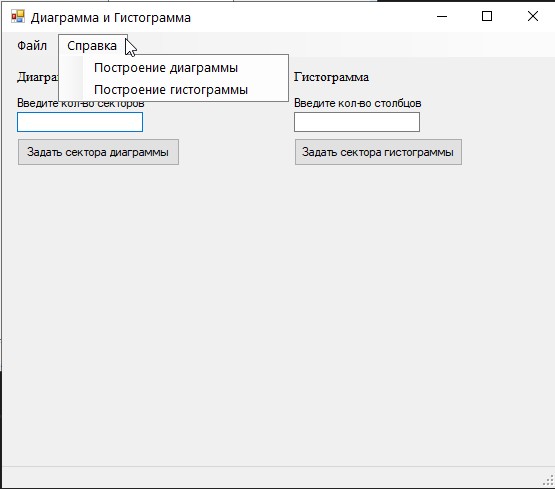Focus the sectors count input field

click(x=80, y=122)
